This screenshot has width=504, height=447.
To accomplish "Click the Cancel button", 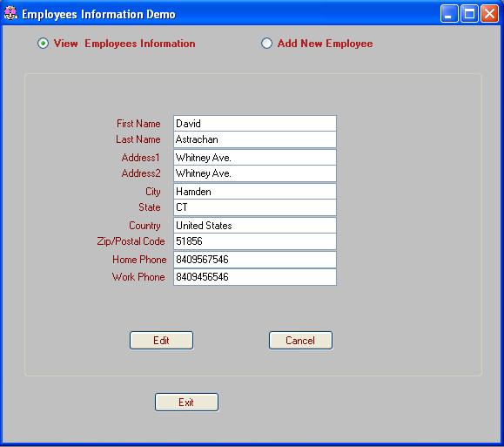I will [300, 341].
